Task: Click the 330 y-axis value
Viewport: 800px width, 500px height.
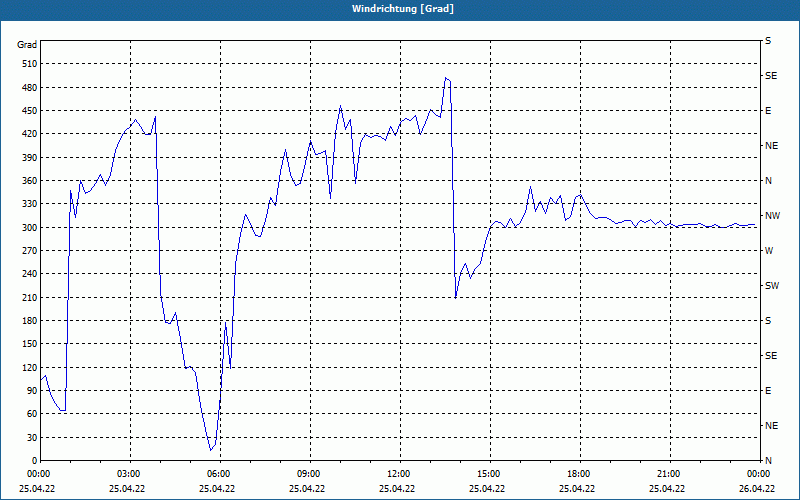Action: [x=30, y=204]
